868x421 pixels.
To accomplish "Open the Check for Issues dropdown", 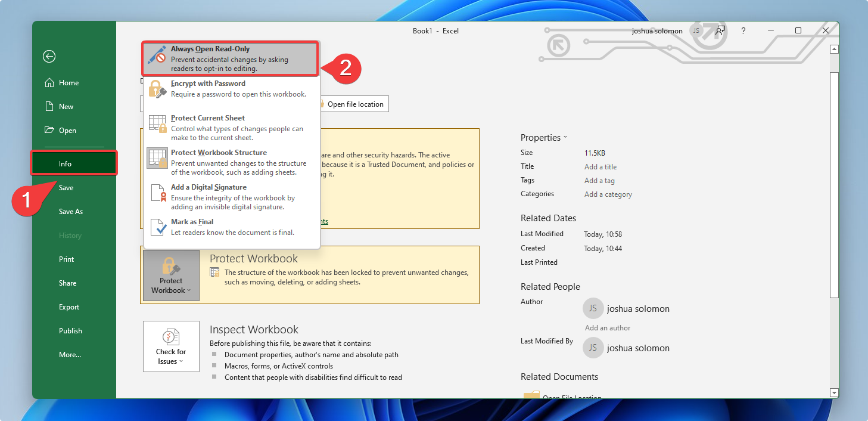I will [x=171, y=346].
